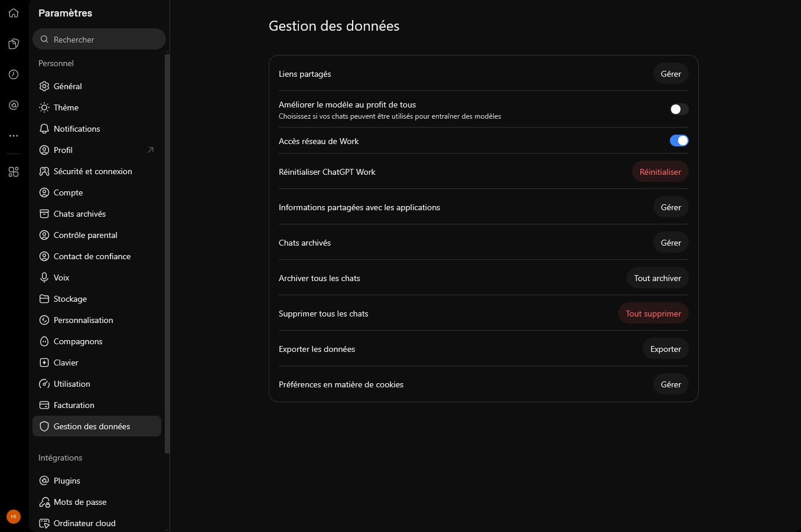This screenshot has height=532, width=801.
Task: Go to the Home icon in the left rail
Action: pos(14,13)
